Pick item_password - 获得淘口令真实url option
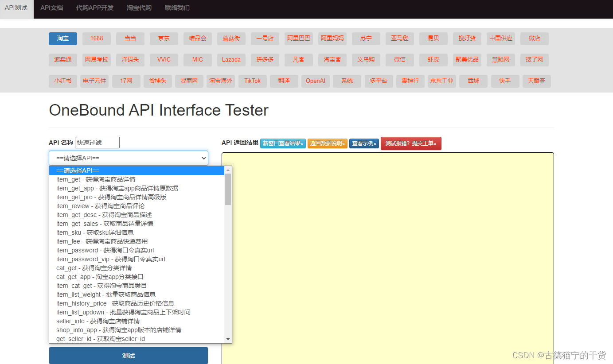The image size is (613, 364). 137,250
